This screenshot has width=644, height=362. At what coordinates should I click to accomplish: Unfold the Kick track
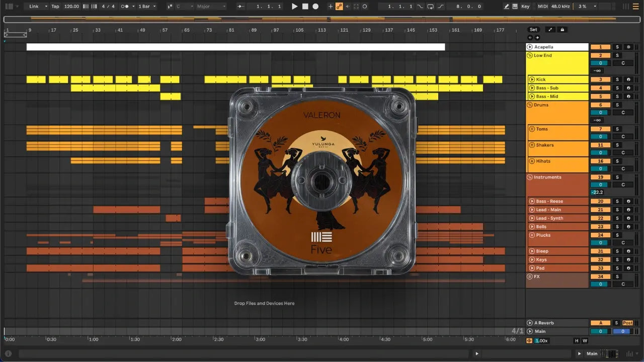532,79
